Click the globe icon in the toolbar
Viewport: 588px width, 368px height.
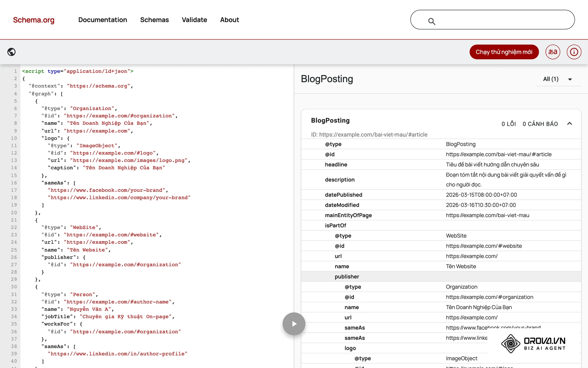pos(11,52)
